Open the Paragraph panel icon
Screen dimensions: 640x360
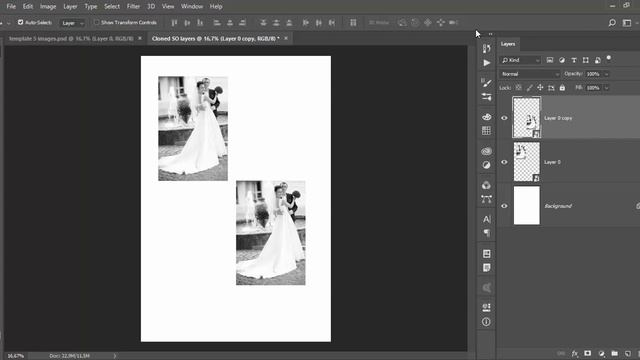[487, 233]
